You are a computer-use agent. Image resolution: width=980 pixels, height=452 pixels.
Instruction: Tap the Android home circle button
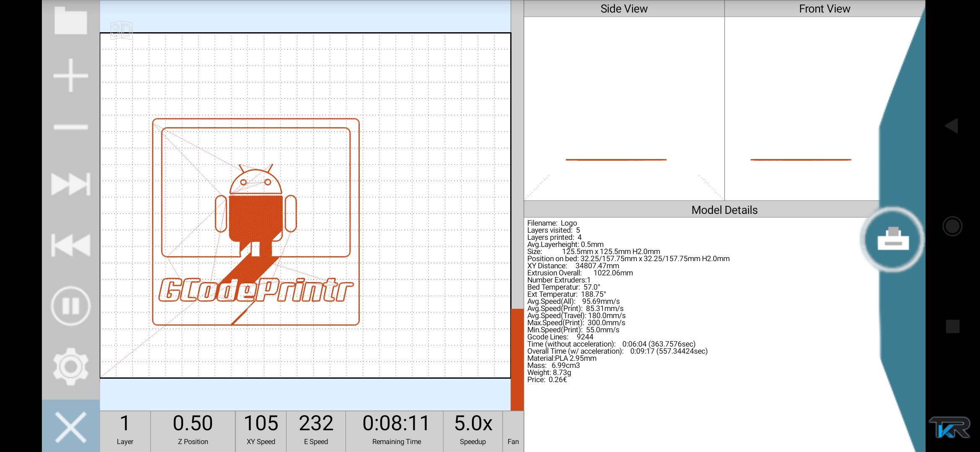[x=952, y=226]
